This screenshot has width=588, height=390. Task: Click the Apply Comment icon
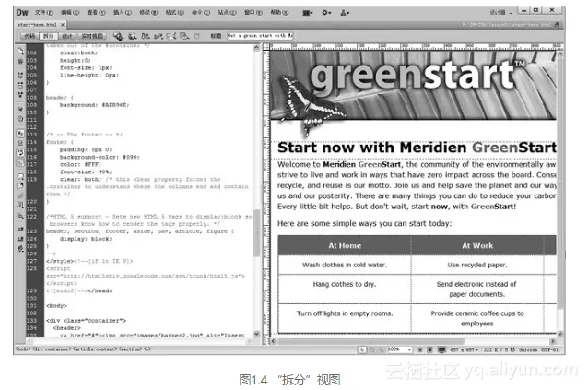(20, 176)
